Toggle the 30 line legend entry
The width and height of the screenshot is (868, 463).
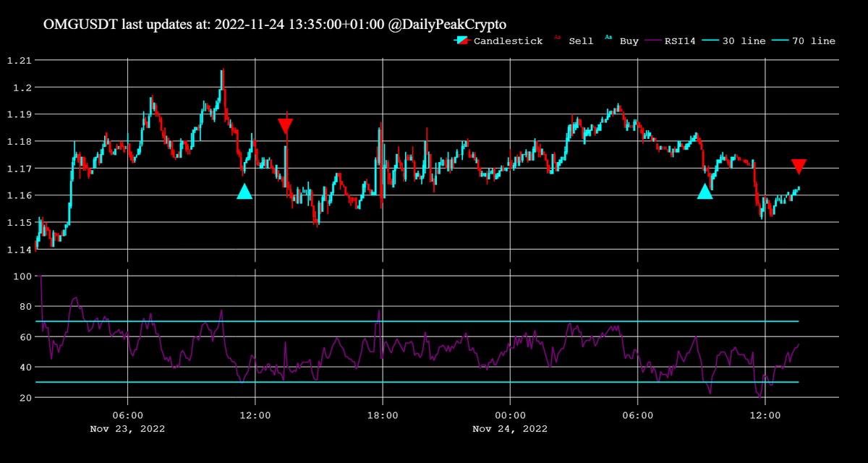(736, 41)
